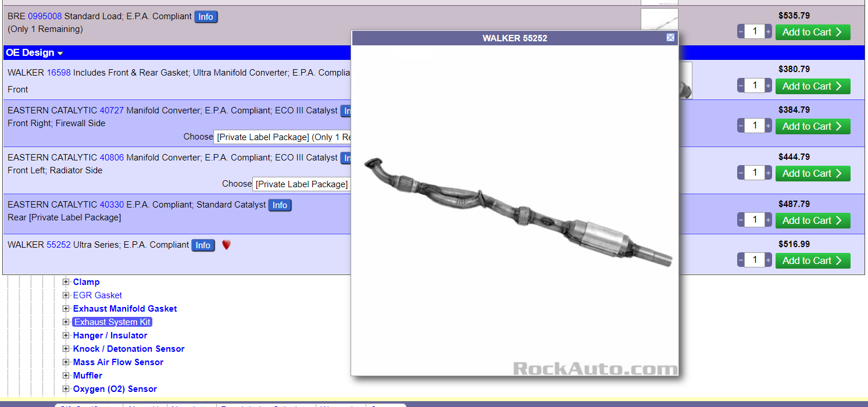Viewport: 868px width, 407px height.
Task: Increase quantity for the $444.79 Eastern Catalytic 40806
Action: click(x=768, y=173)
